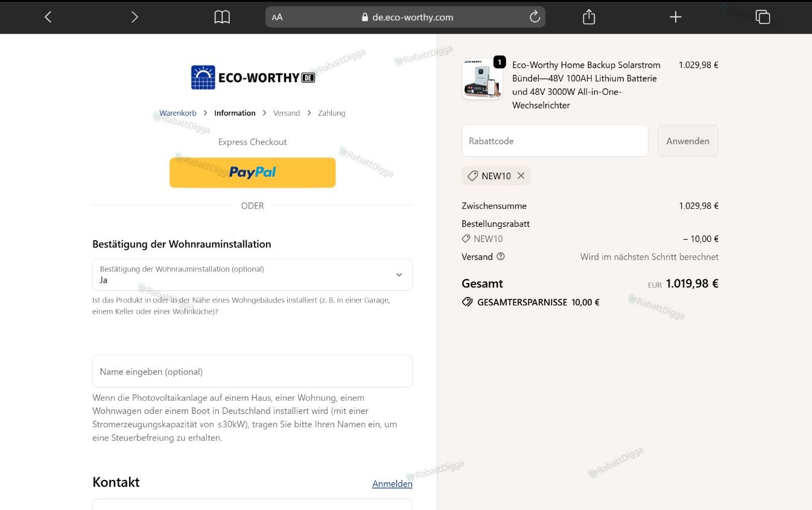
Task: Click the Kontakt section heading
Action: (x=116, y=482)
